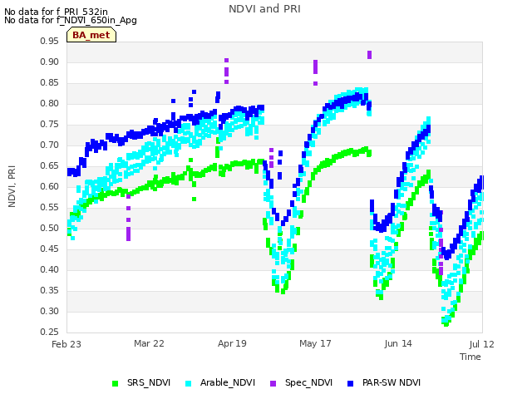Click the chart title NDVI and PRI
This screenshot has width=532, height=399.
[x=264, y=9]
